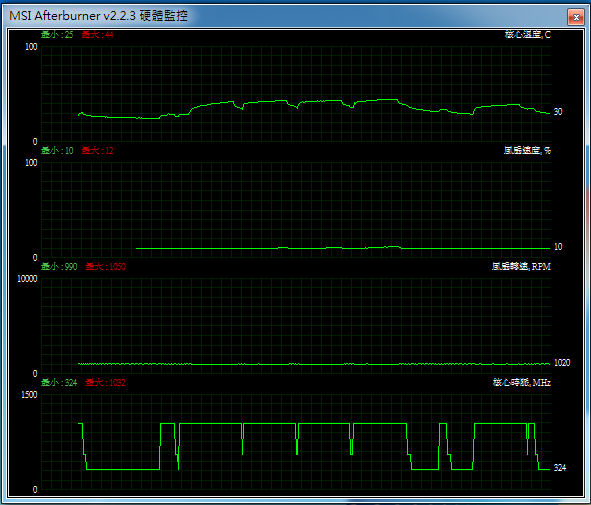Click the fan tachometer RPM graph label
591x505 pixels.
point(521,267)
